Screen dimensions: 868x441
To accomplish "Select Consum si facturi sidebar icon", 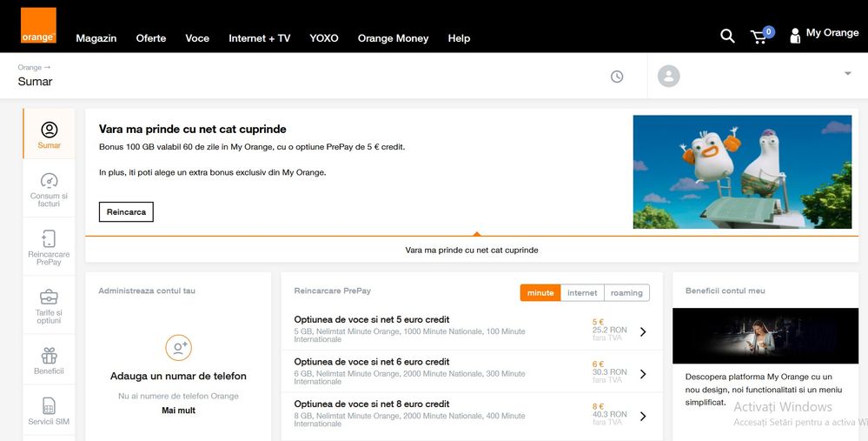I will tap(49, 181).
